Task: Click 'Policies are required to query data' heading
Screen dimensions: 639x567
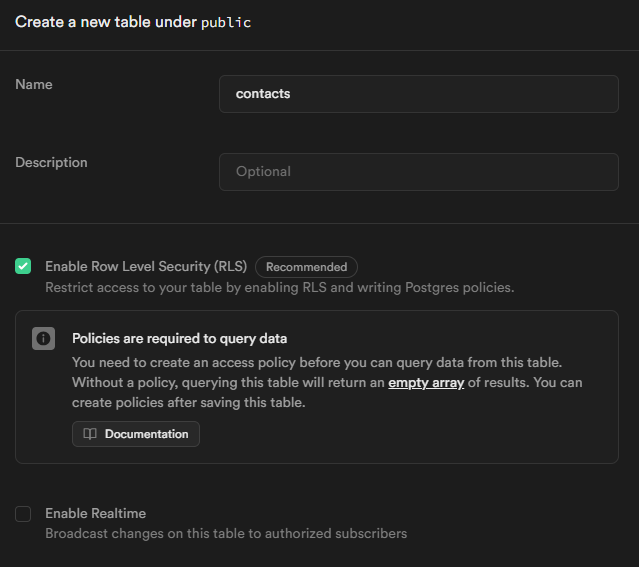Action: coord(179,338)
